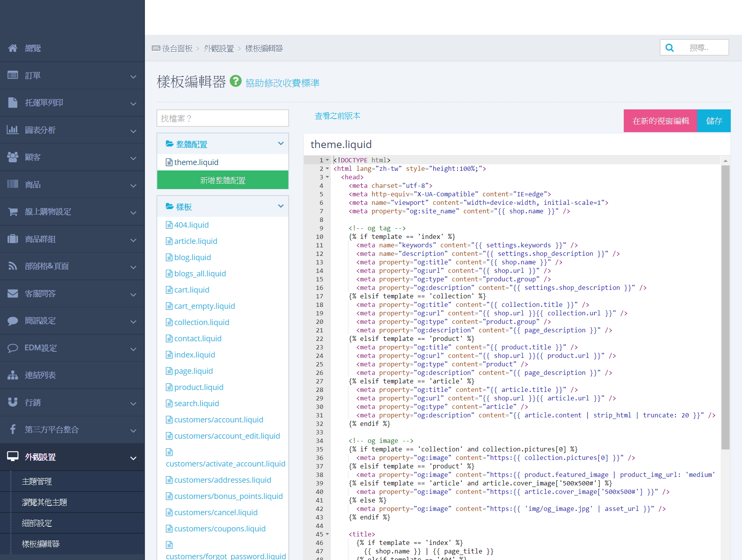Open search.liquid template file
Viewport: 742px width, 560px height.
pos(196,403)
